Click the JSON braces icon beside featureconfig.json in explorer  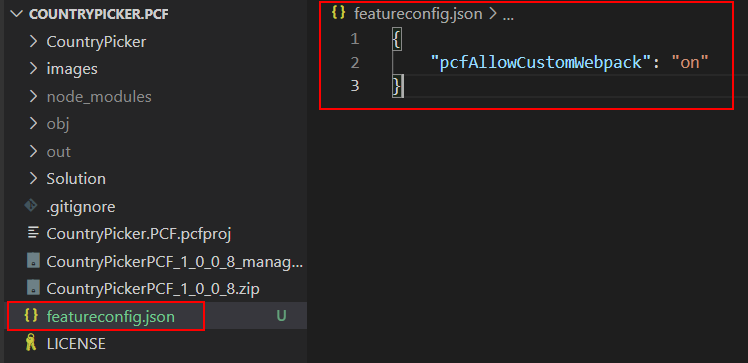point(31,316)
